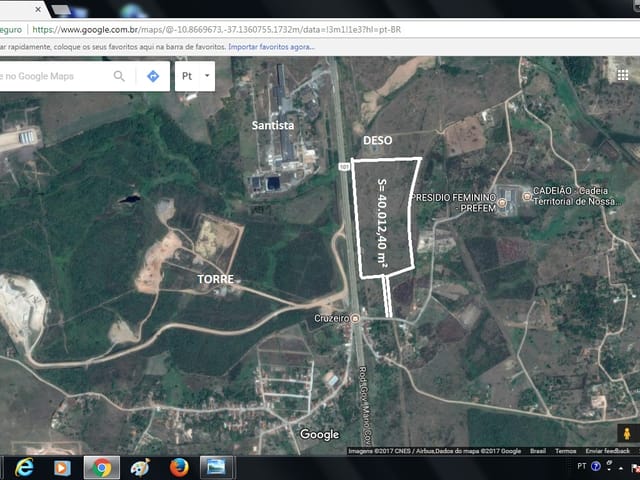
Task: Expand the Pt language dropdown arrow
Action: pos(207,76)
